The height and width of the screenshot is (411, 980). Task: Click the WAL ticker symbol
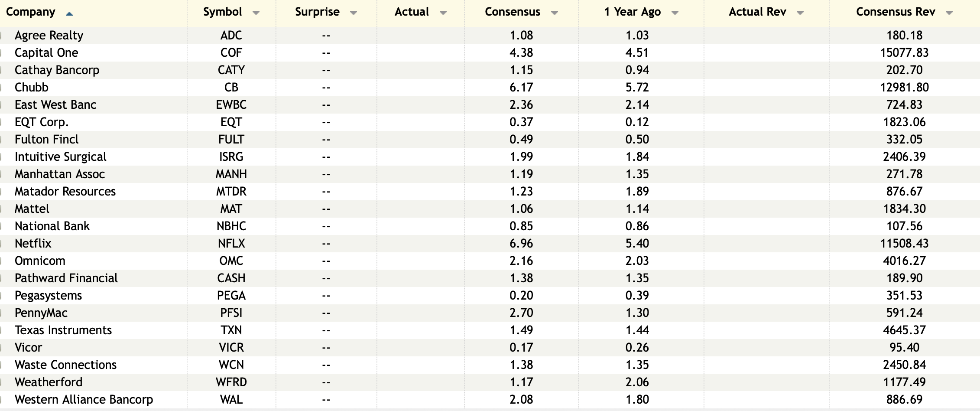click(x=231, y=400)
